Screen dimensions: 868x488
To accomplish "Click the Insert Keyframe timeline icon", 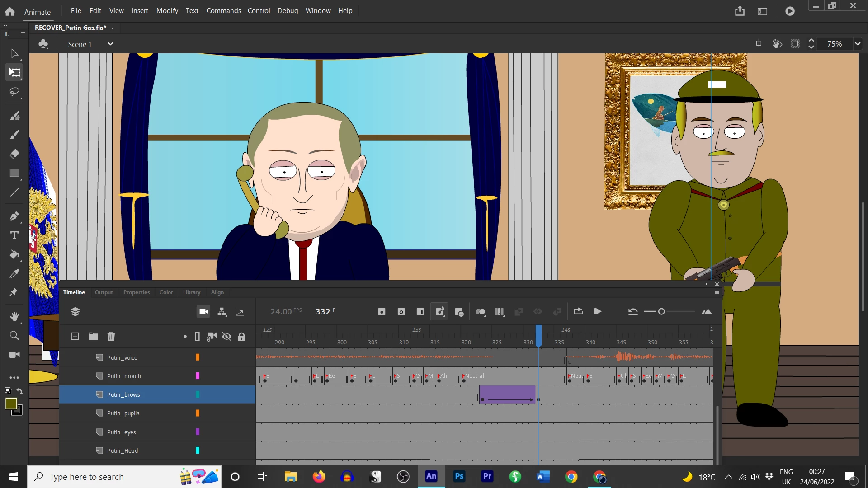I will pos(382,312).
